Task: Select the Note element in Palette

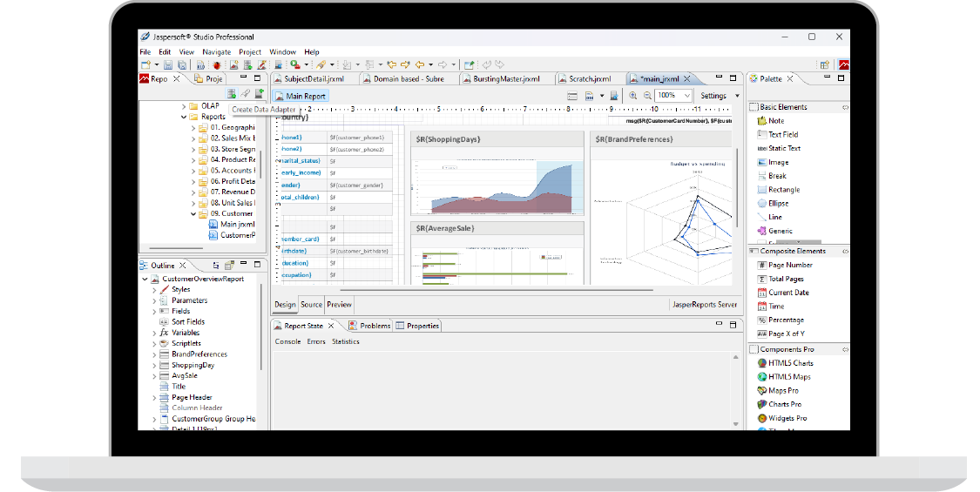Action: click(x=771, y=121)
